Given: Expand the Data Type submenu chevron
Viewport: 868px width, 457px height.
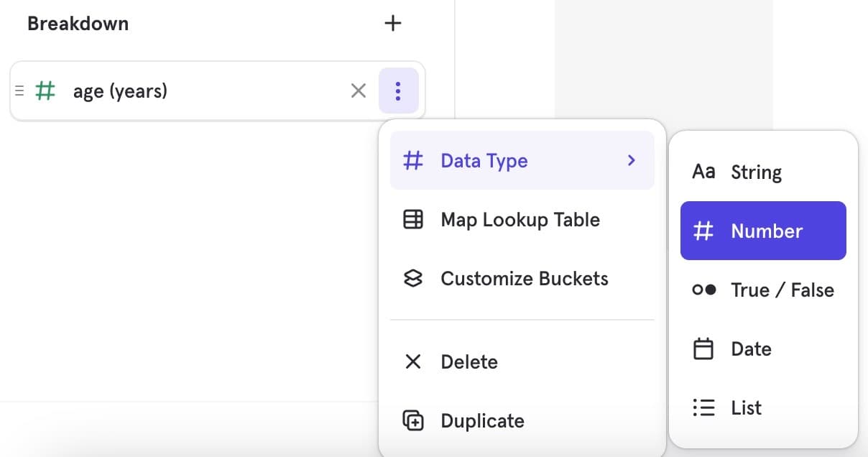Looking at the screenshot, I should pyautogui.click(x=631, y=160).
